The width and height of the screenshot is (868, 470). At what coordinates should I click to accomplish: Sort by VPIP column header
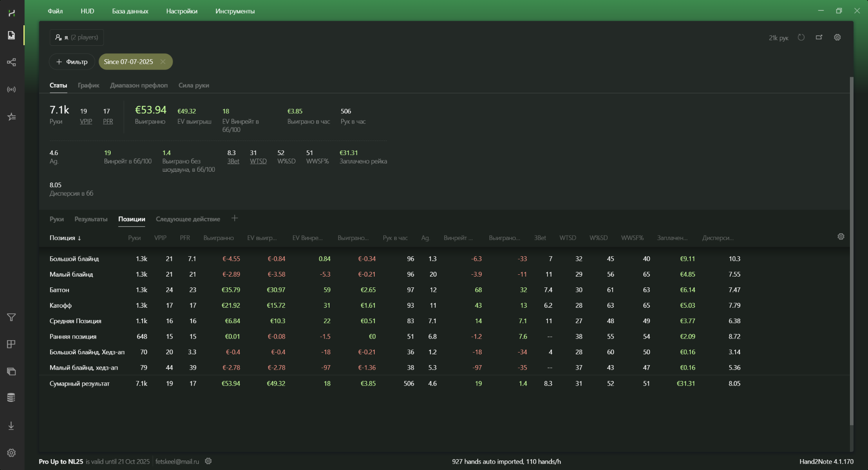click(160, 238)
